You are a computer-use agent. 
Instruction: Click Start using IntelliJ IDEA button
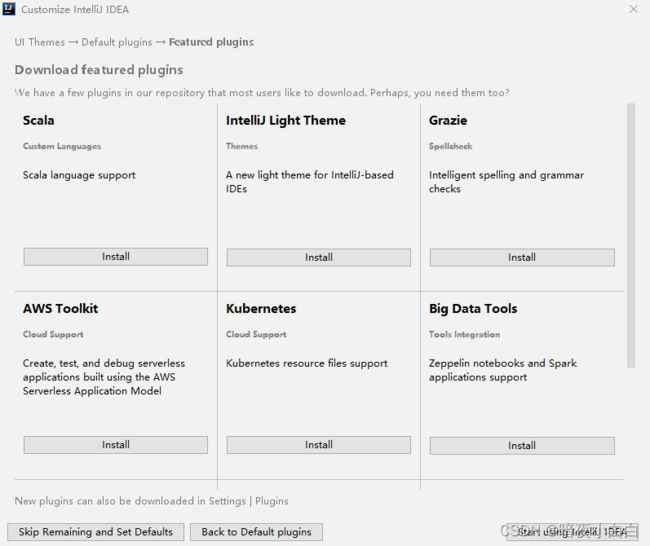pyautogui.click(x=572, y=532)
